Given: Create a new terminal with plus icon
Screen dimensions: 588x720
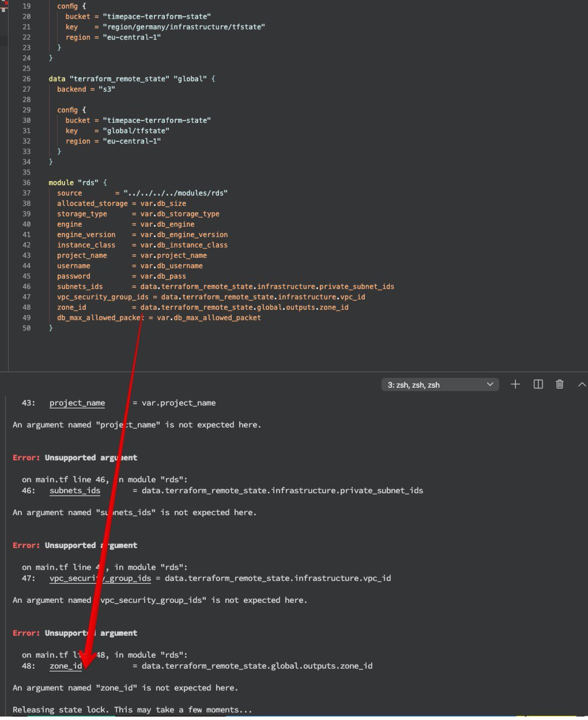Looking at the screenshot, I should pos(515,384).
